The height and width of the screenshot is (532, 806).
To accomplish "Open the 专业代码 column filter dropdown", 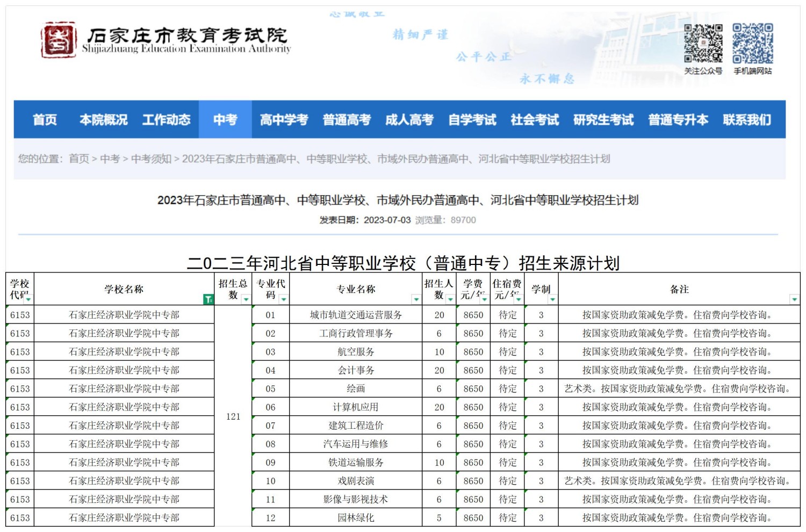I will (283, 299).
